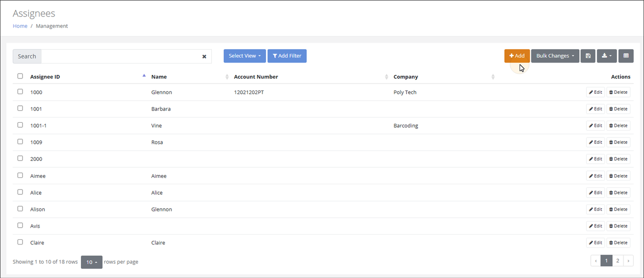
Task: Delete the Alice row
Action: 618,193
